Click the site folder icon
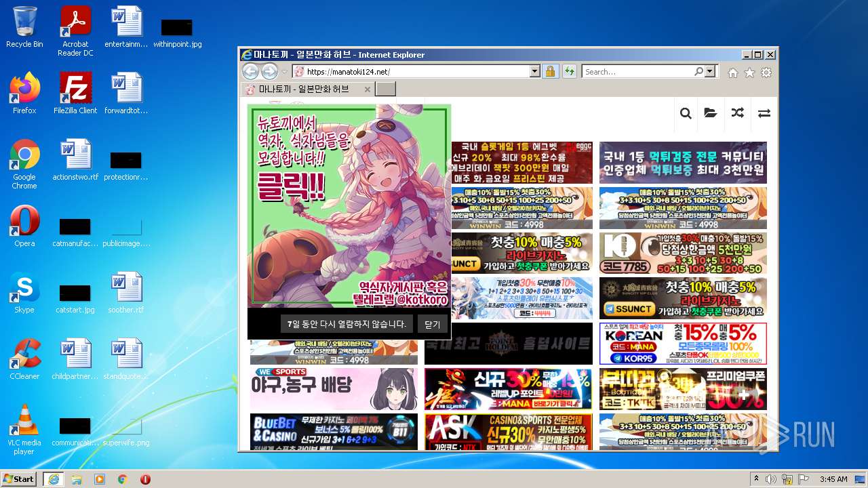 coord(710,113)
